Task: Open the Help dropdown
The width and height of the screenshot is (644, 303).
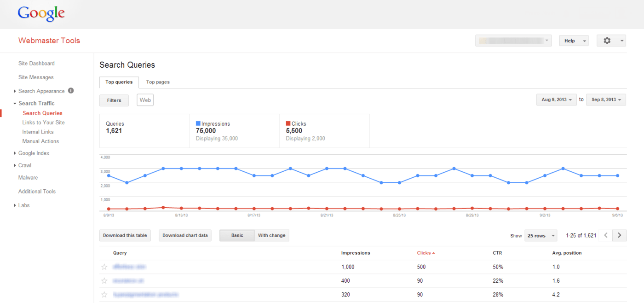Action: click(x=574, y=41)
